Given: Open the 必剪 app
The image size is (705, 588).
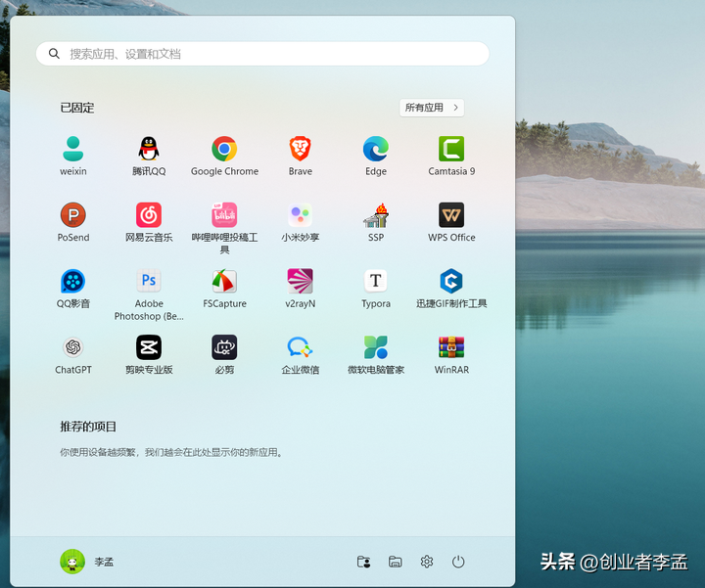Looking at the screenshot, I should tap(224, 355).
